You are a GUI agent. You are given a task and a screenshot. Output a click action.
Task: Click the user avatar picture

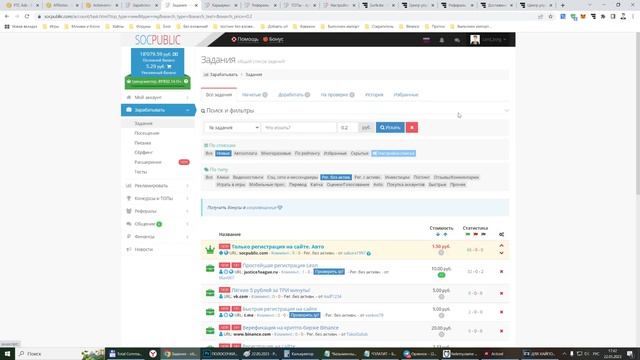[475, 39]
